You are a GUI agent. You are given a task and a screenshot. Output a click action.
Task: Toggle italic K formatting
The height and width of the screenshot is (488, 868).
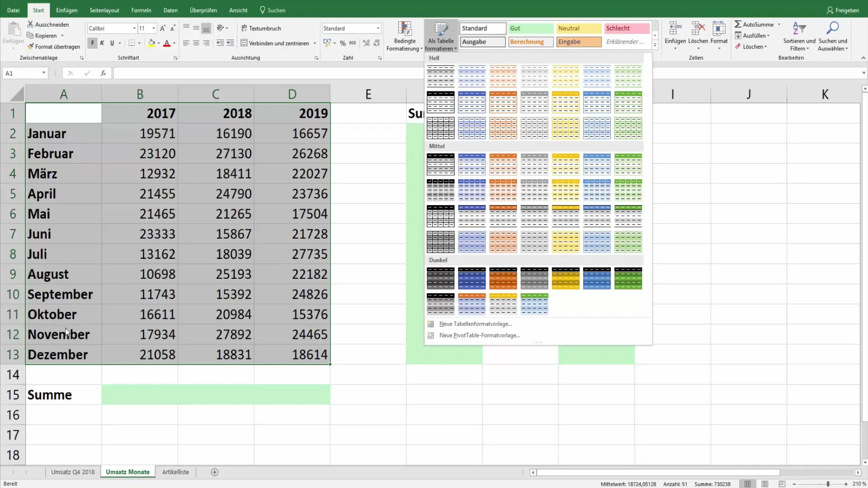[x=102, y=43]
